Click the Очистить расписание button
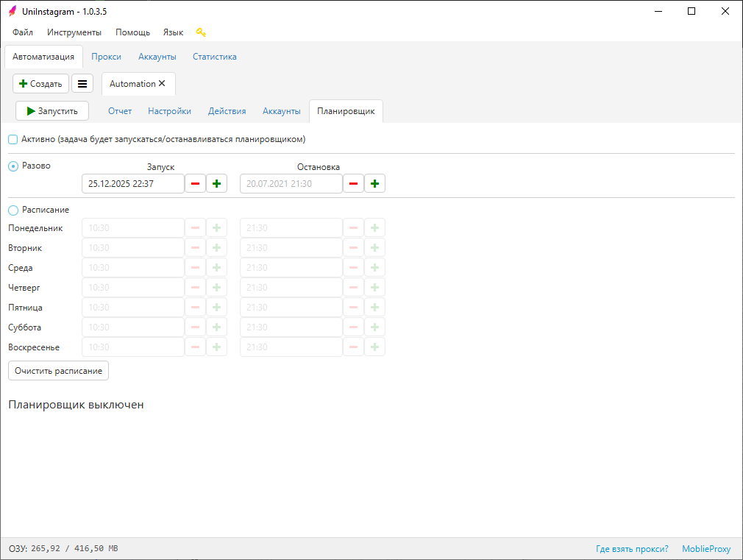The image size is (743, 560). tap(58, 371)
